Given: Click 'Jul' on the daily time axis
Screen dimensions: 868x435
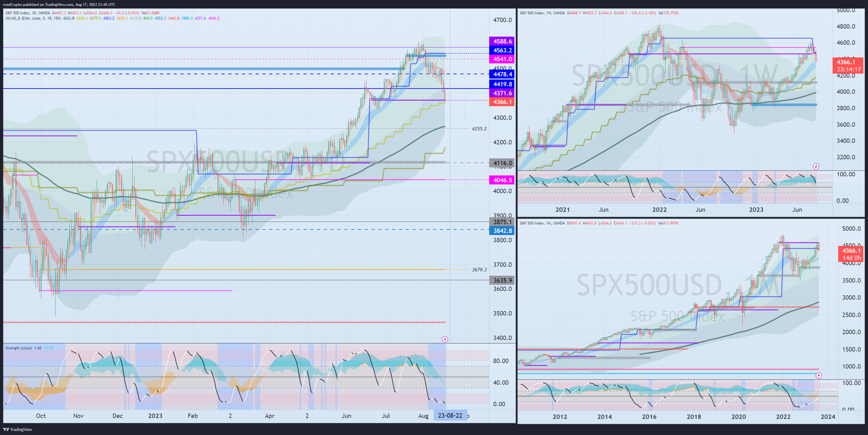Looking at the screenshot, I should coord(386,416).
